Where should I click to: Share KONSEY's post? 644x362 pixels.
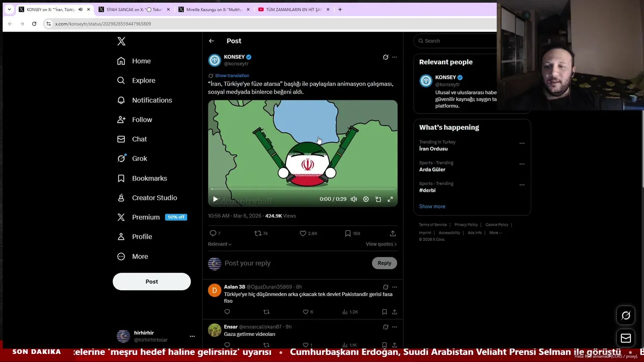(x=393, y=233)
